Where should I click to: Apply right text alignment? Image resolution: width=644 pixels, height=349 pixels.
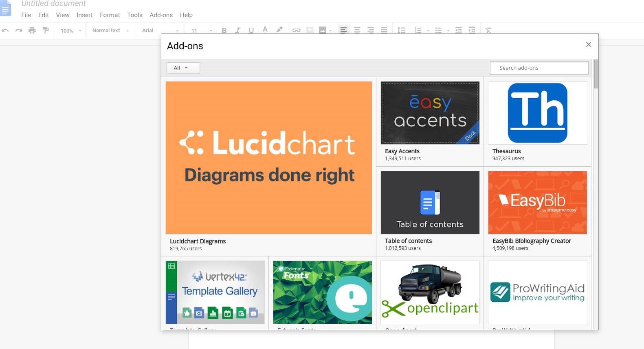click(371, 30)
